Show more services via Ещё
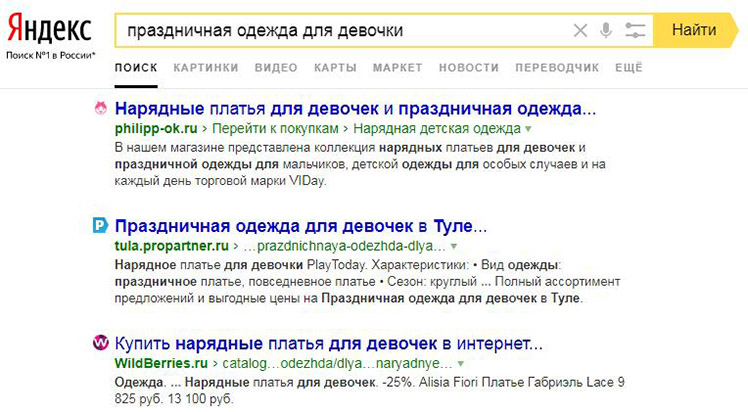Image resolution: width=748 pixels, height=412 pixels. (x=629, y=68)
